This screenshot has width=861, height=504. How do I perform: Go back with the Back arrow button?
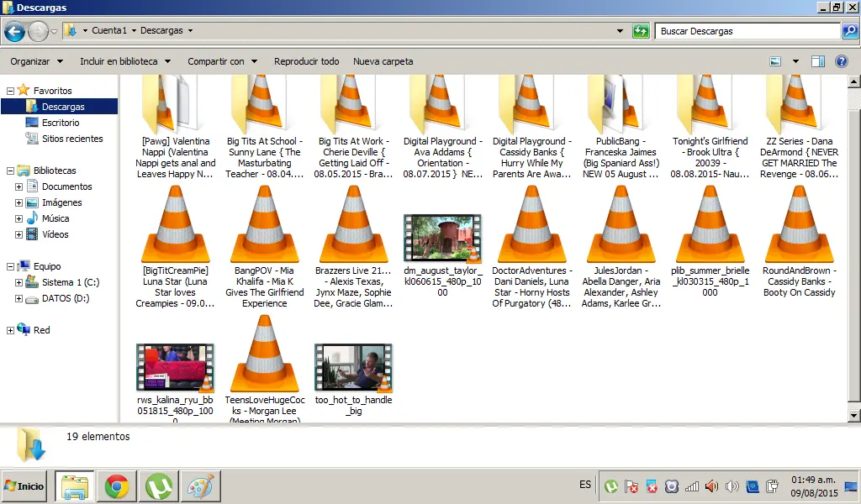pos(15,31)
